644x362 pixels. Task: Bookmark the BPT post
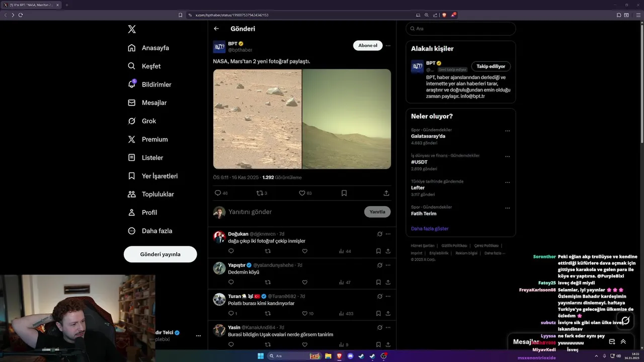coord(344,193)
